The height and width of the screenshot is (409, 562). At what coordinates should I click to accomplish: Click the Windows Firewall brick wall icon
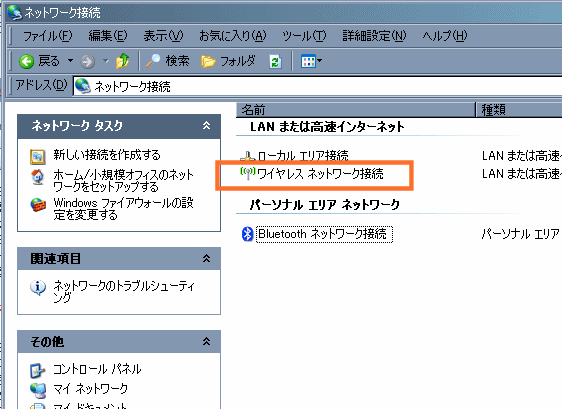(x=38, y=205)
